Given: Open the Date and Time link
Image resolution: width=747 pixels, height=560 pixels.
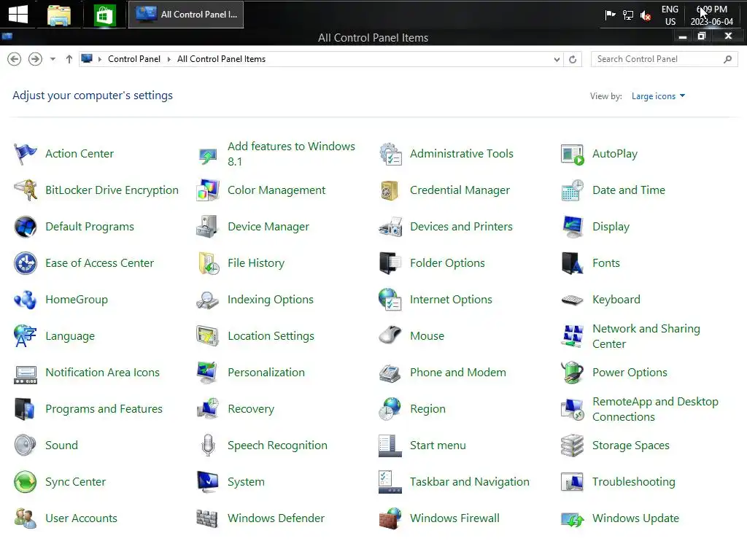Looking at the screenshot, I should 628,190.
